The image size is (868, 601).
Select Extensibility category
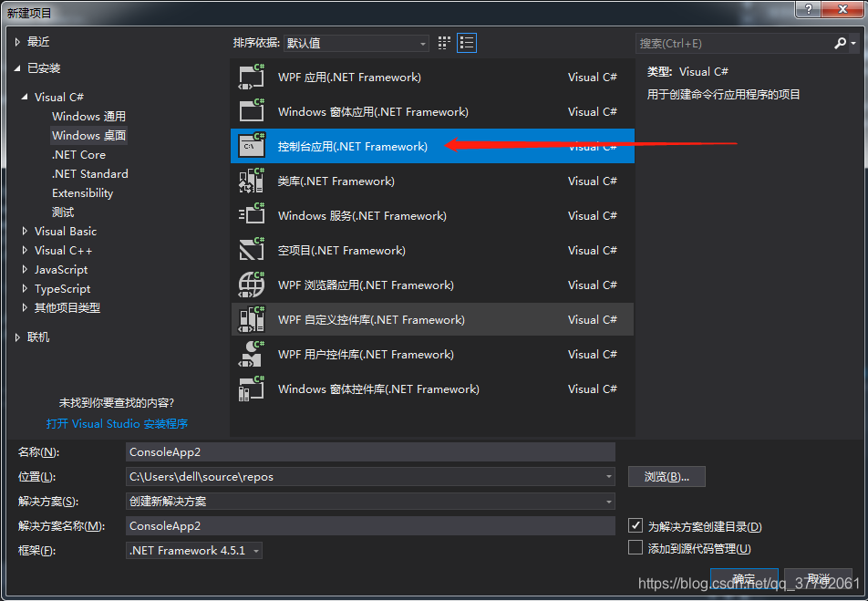[82, 192]
